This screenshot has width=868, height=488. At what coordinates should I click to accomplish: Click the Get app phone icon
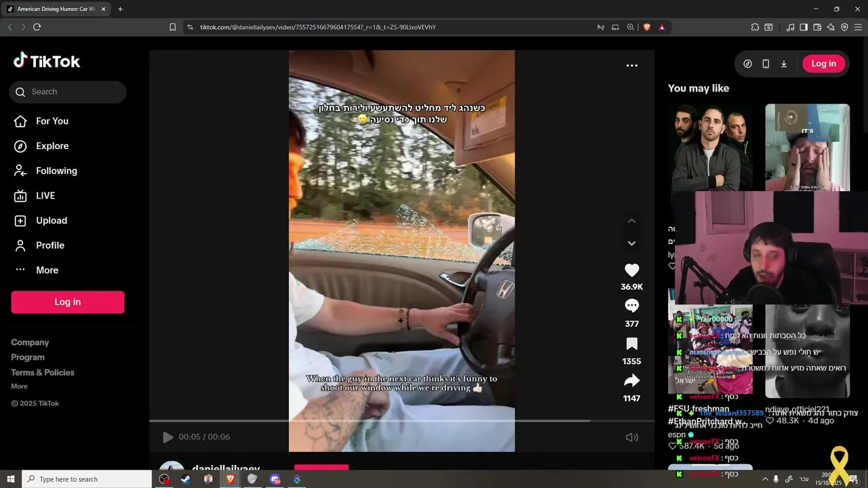click(x=766, y=64)
